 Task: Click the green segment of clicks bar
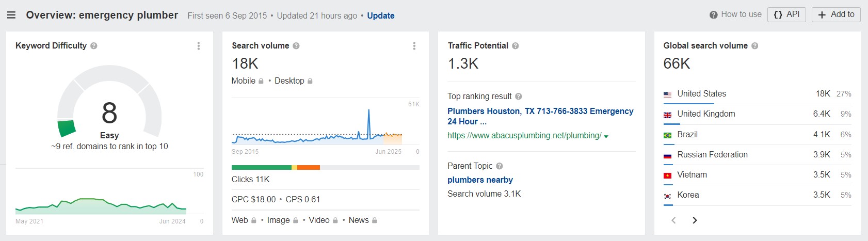(x=261, y=167)
